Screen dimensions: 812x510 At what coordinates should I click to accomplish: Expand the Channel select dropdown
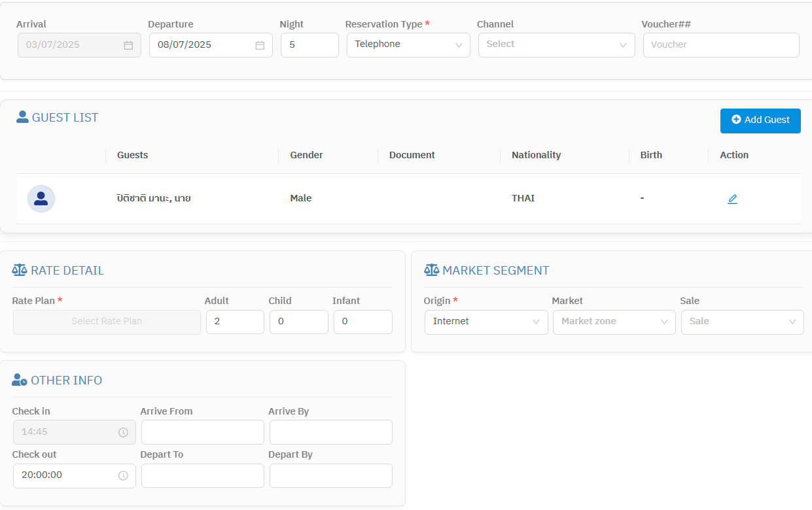click(x=556, y=45)
